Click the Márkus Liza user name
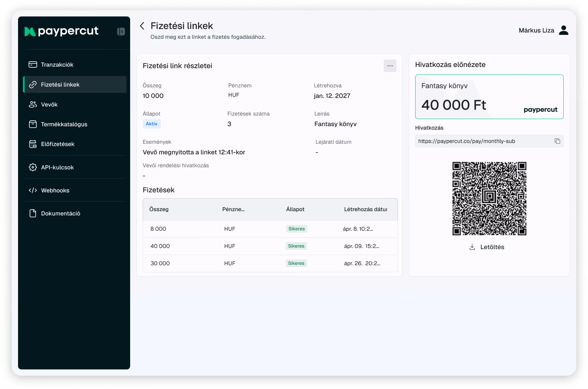The height and width of the screenshot is (389, 588). (x=536, y=31)
